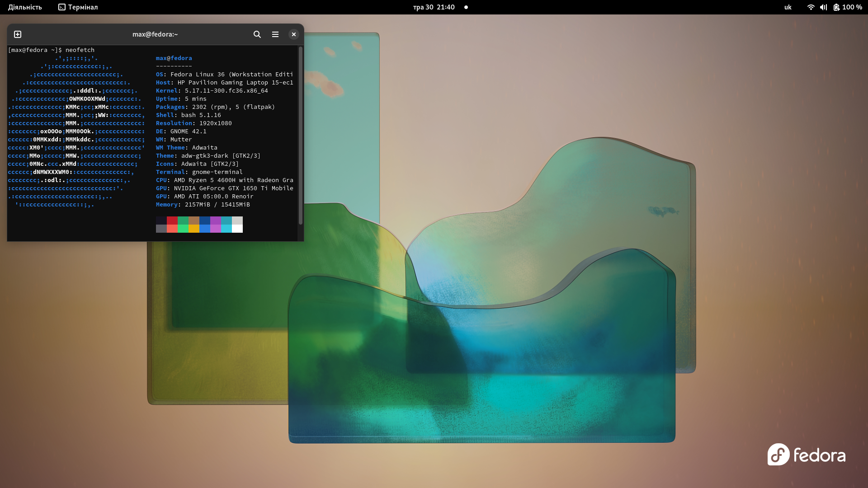Open the date and time calendar
The height and width of the screenshot is (488, 868).
(434, 7)
